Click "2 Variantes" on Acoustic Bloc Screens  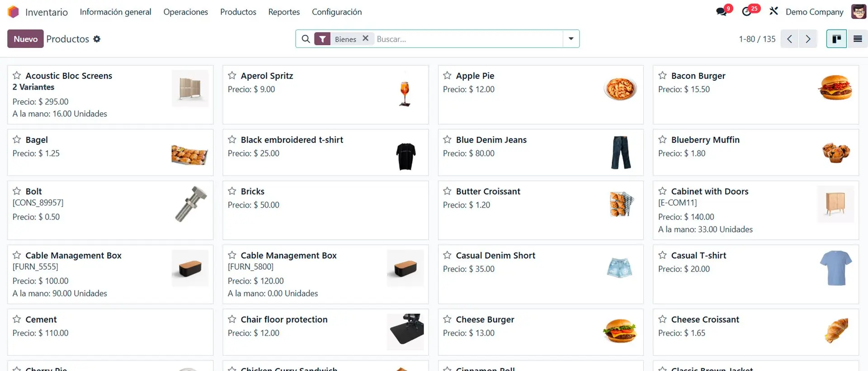pyautogui.click(x=33, y=87)
